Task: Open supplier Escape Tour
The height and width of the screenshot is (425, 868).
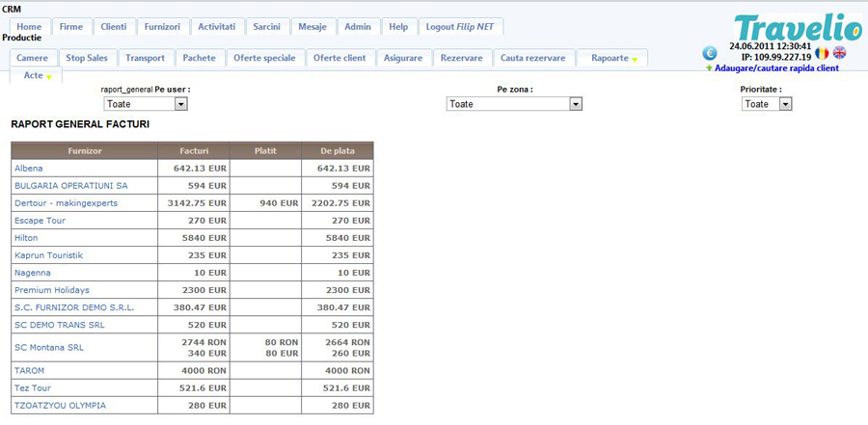Action: [x=41, y=221]
